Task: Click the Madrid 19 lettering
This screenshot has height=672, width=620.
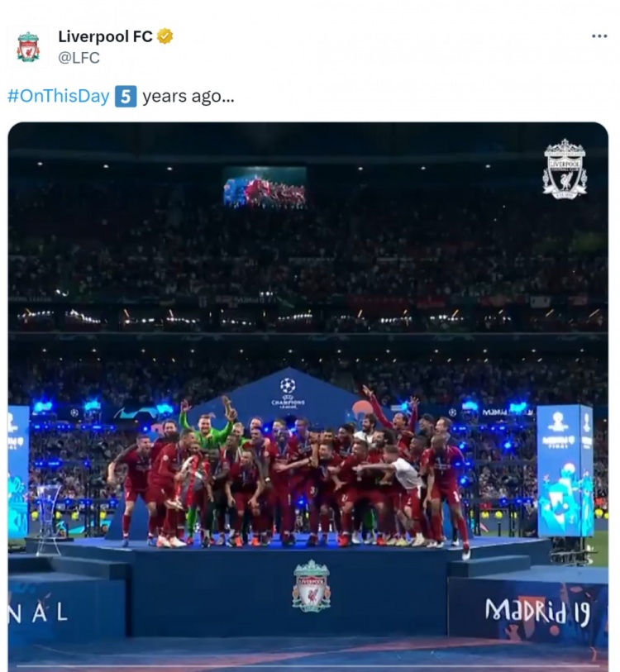Action: (537, 612)
